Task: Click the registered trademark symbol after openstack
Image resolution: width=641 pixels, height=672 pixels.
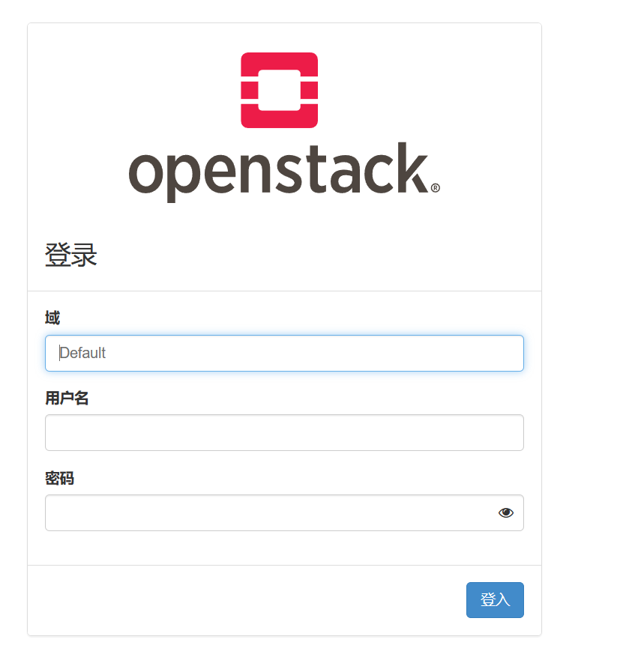Action: [435, 188]
